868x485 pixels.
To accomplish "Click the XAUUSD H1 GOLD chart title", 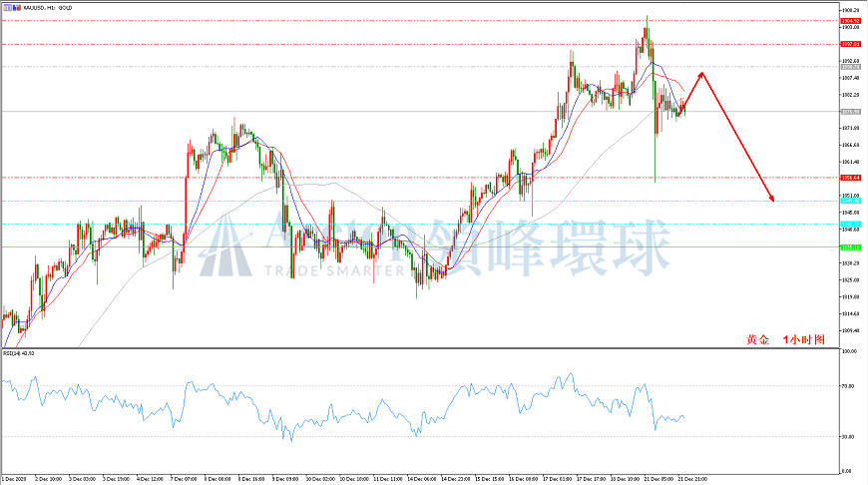I will point(48,8).
